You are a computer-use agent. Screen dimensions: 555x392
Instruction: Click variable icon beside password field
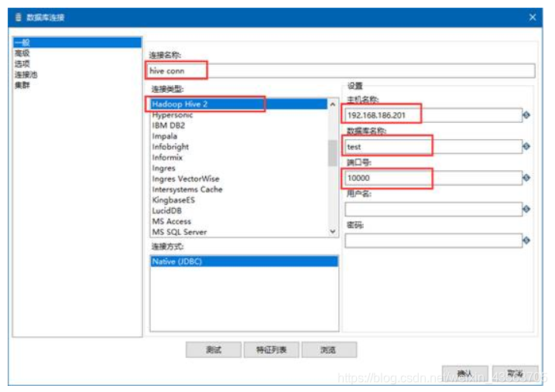[526, 240]
